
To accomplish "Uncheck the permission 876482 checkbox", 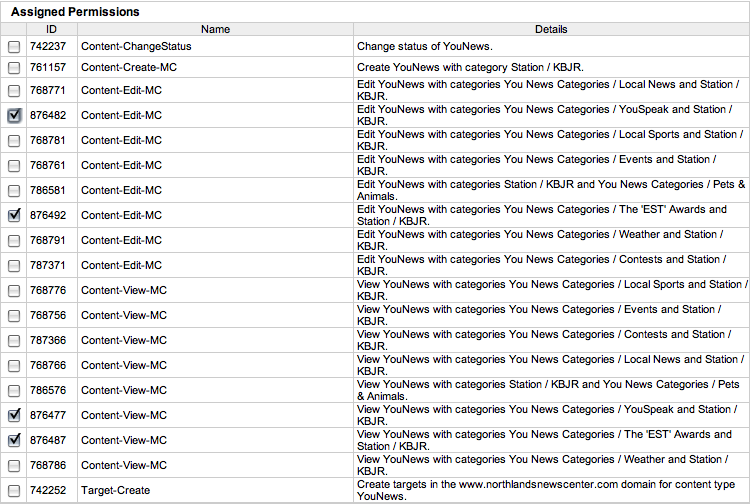I will pyautogui.click(x=14, y=116).
